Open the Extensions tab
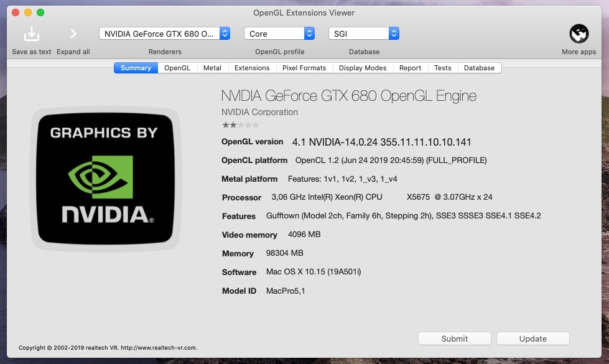This screenshot has width=609, height=364. (252, 68)
